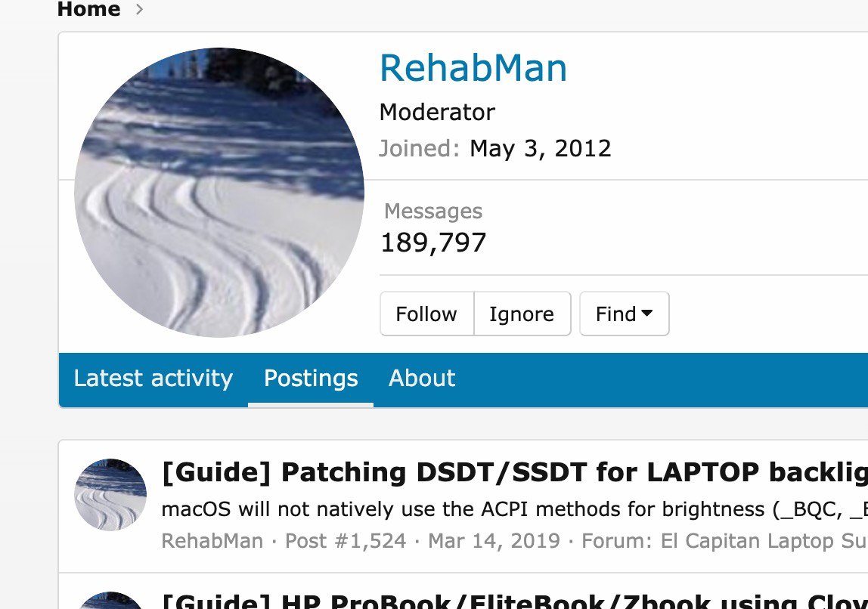Click the 189,797 messages count
The image size is (868, 609).
(x=433, y=243)
